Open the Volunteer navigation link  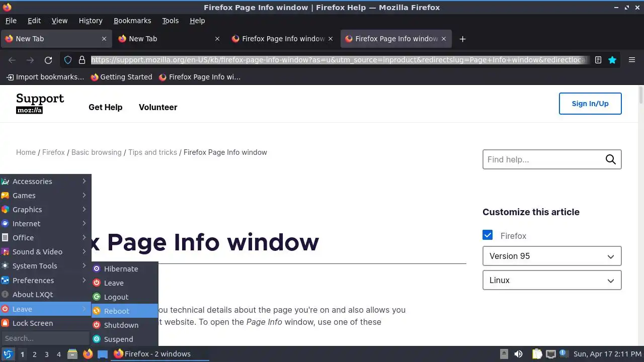[x=158, y=107]
